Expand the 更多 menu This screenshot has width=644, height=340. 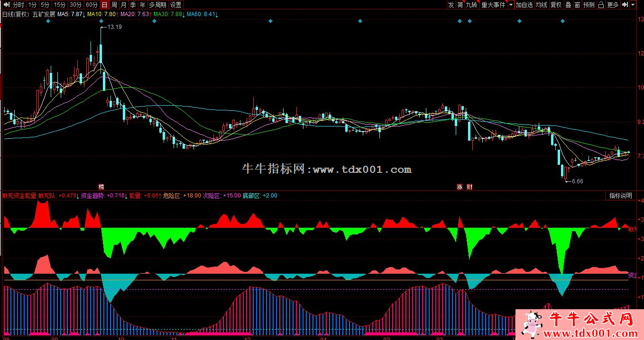(613, 5)
